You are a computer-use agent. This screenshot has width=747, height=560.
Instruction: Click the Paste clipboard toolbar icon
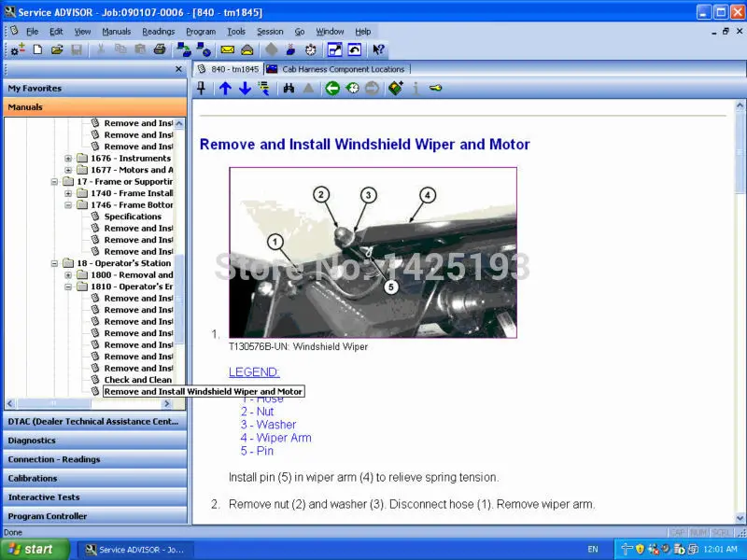tap(140, 49)
